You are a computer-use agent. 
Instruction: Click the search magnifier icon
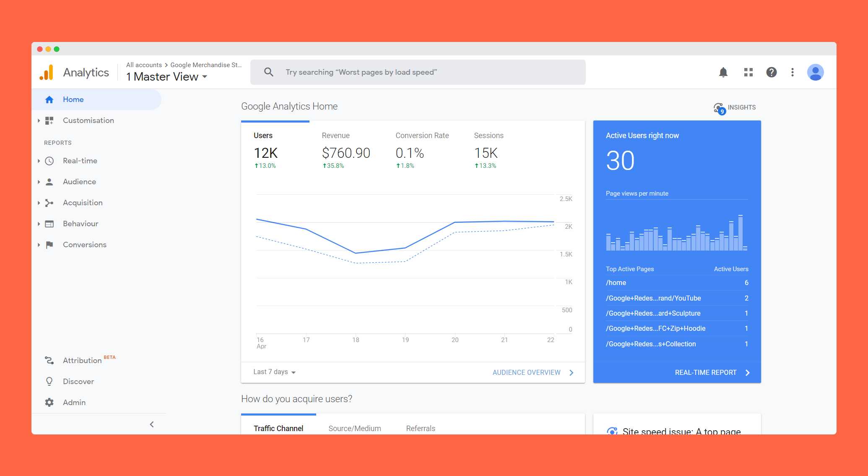click(269, 72)
